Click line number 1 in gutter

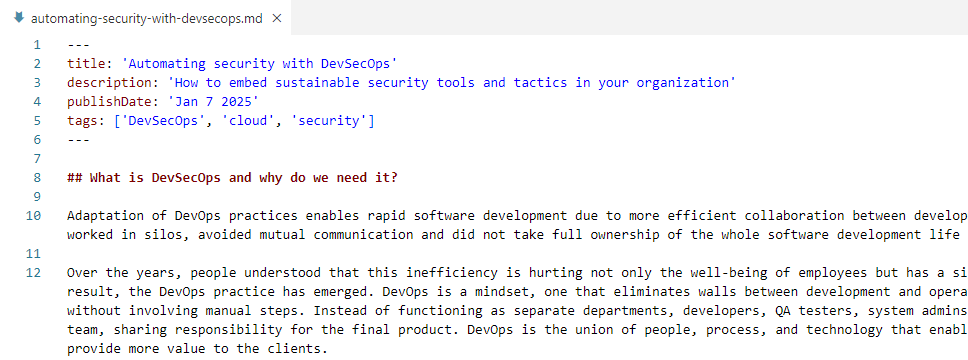click(37, 44)
